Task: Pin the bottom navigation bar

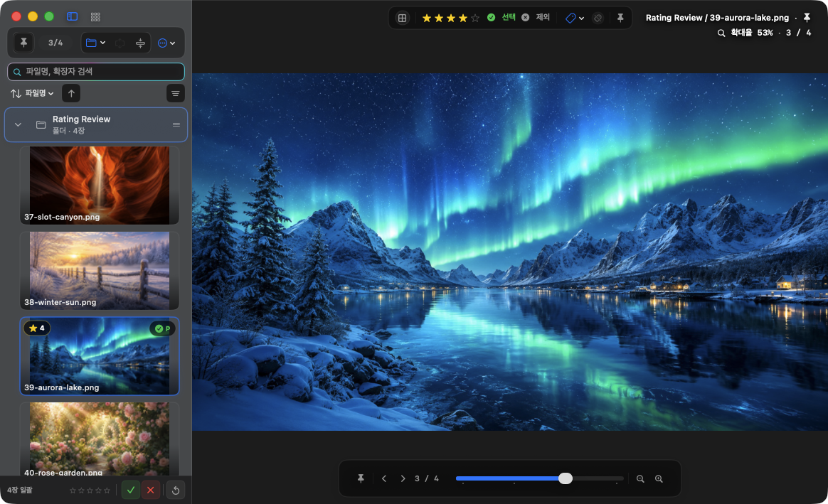Action: [361, 478]
